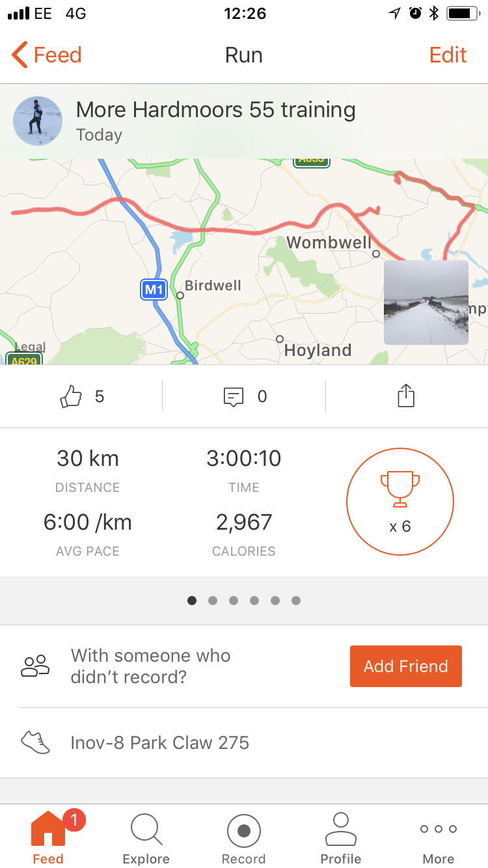Tap the share activity icon
The width and height of the screenshot is (488, 868).
coord(406,396)
